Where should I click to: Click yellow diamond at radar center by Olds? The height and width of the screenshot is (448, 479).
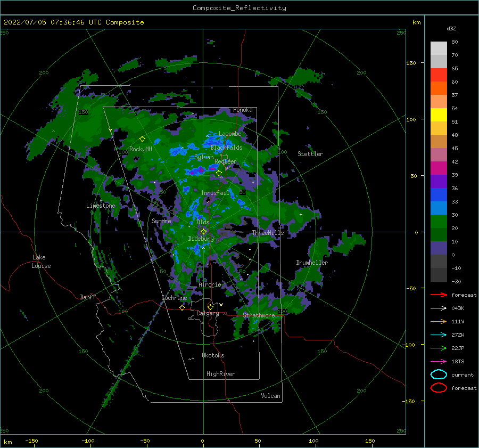(x=203, y=232)
